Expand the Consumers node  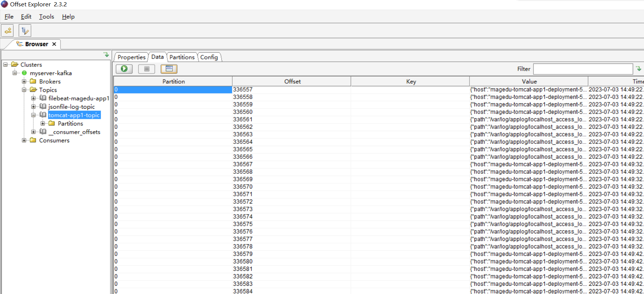pyautogui.click(x=24, y=140)
